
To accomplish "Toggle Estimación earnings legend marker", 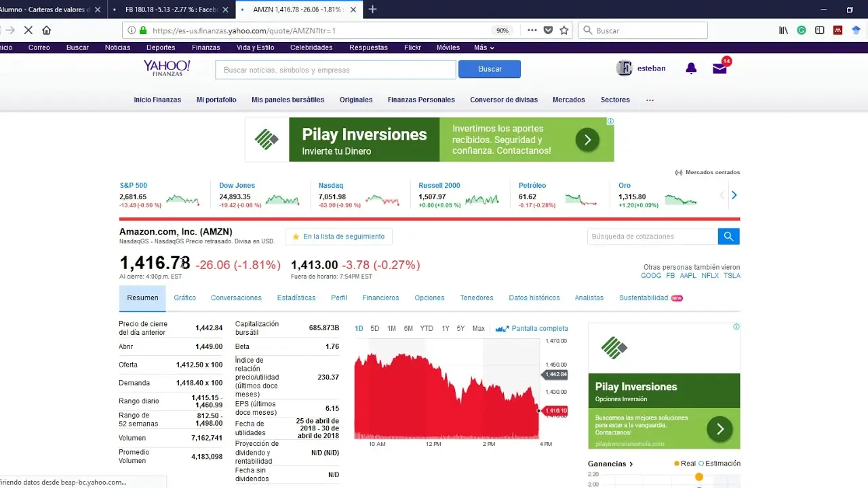I will click(x=701, y=464).
